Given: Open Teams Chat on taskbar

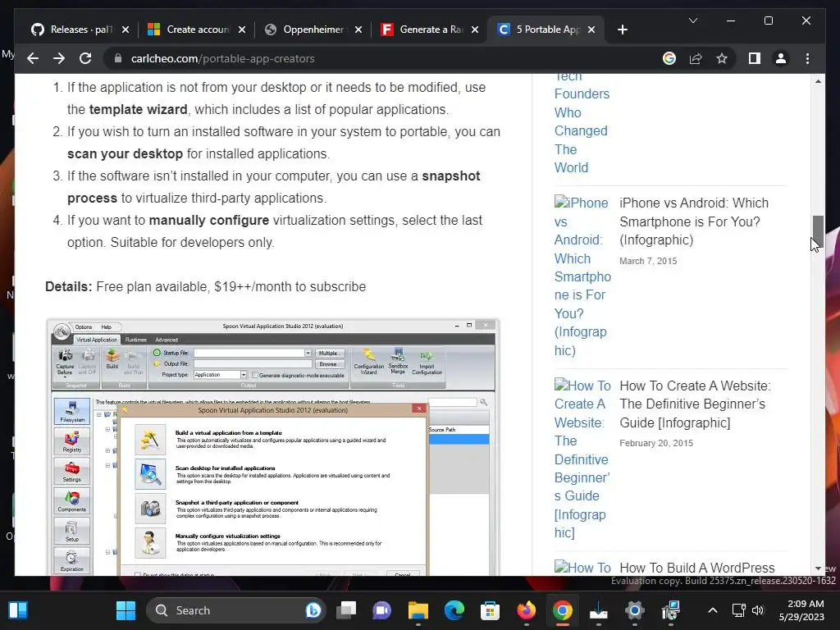Looking at the screenshot, I should point(382,610).
